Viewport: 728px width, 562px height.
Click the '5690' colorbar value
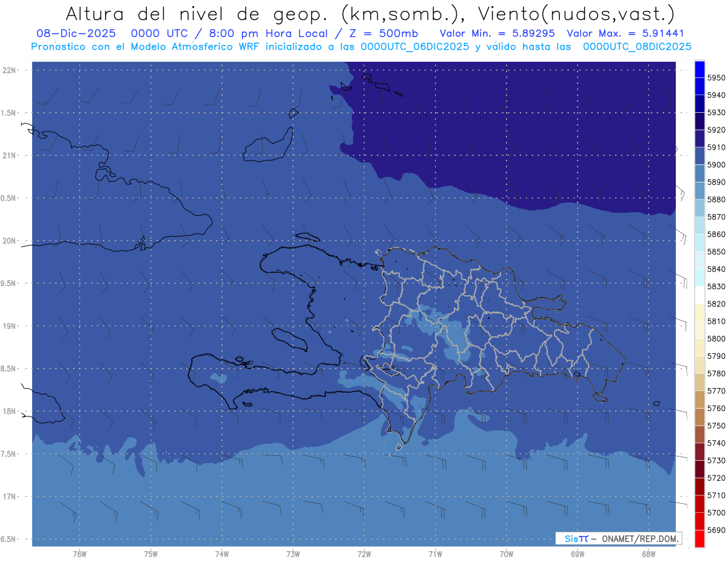tap(716, 530)
